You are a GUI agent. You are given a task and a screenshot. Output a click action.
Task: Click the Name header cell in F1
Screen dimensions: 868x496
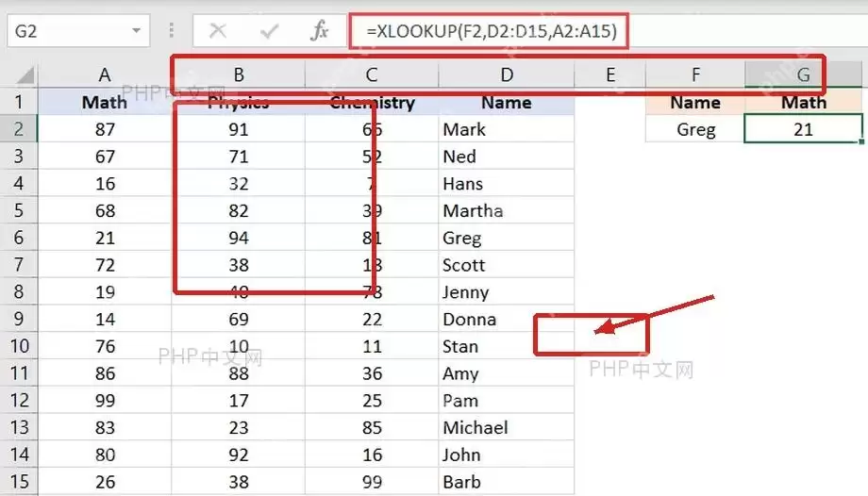(x=695, y=102)
